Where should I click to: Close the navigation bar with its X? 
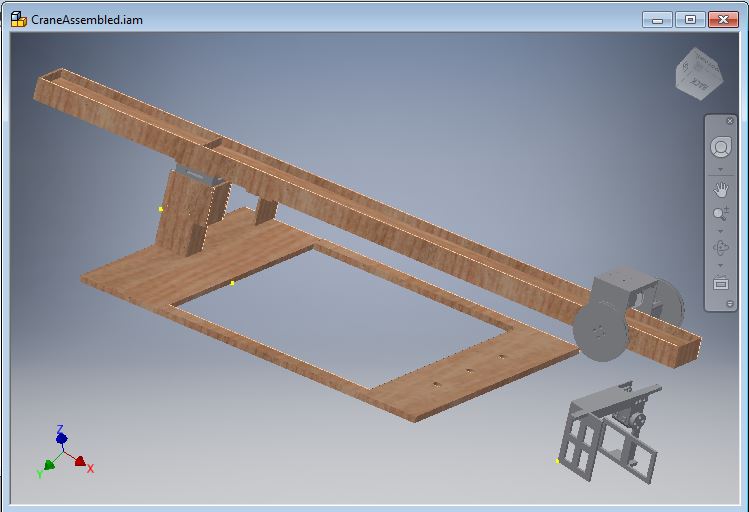point(730,121)
